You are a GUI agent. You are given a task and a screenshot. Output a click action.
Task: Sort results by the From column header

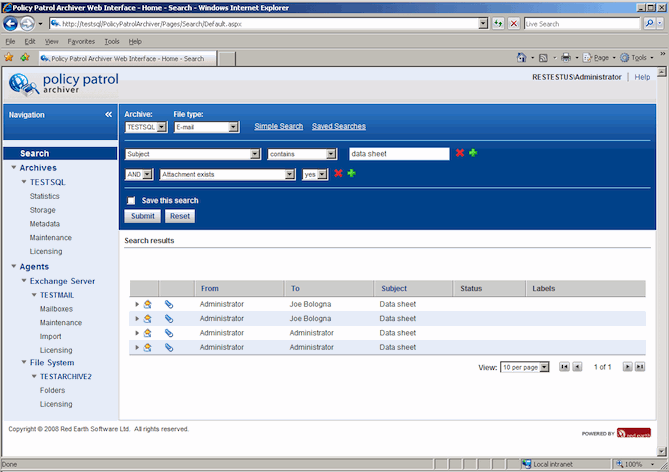click(x=209, y=288)
